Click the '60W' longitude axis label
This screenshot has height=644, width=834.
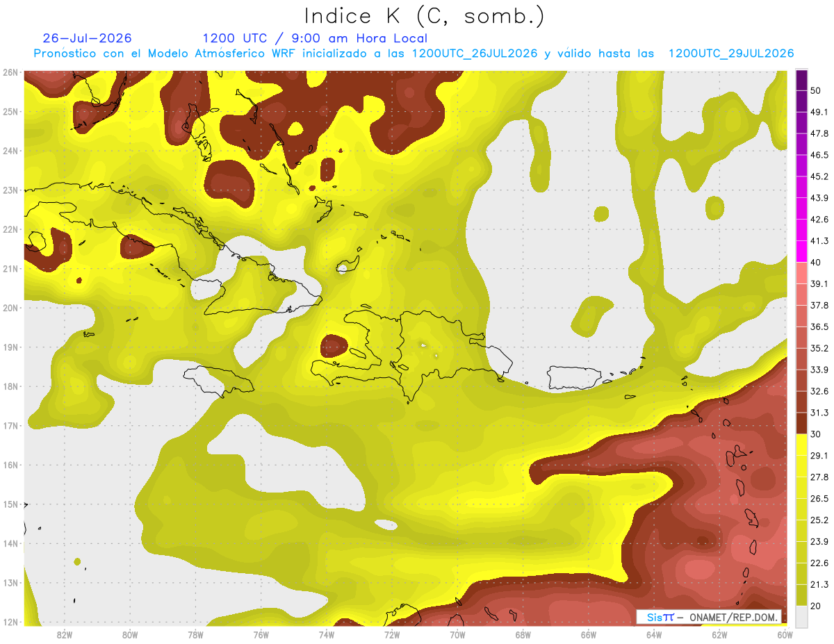[x=785, y=634]
